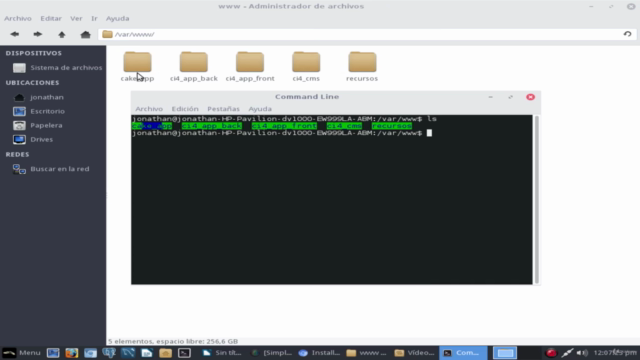Open Sistema de archivos in sidebar
The height and width of the screenshot is (360, 640).
coord(57,68)
